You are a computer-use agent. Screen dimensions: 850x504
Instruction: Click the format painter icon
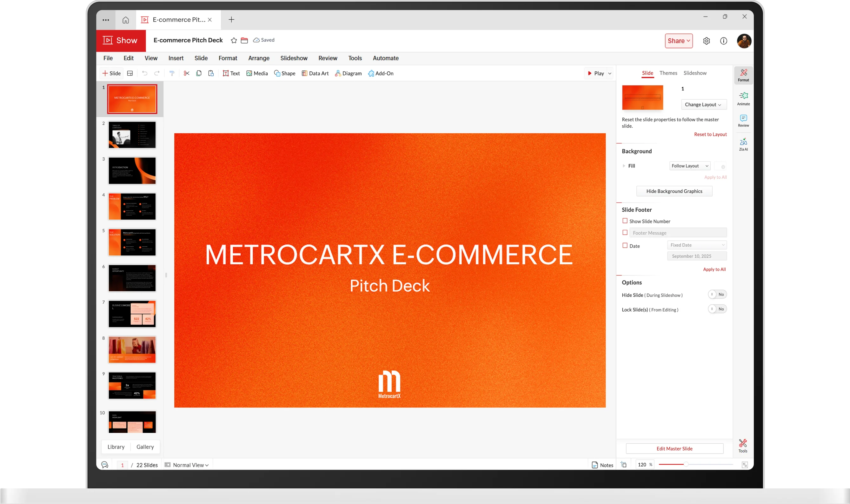pyautogui.click(x=172, y=73)
